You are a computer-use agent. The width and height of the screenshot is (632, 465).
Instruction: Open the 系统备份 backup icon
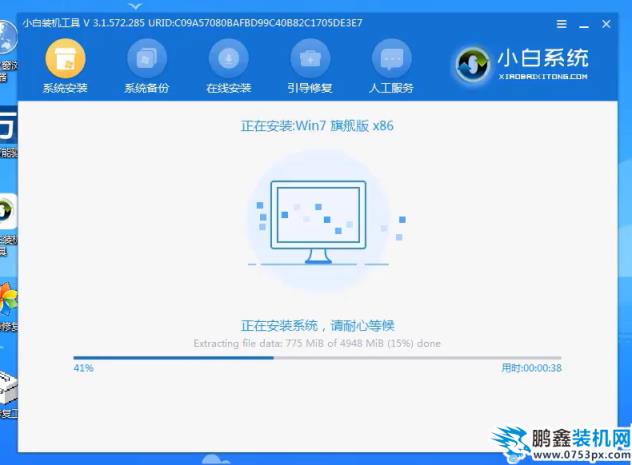click(x=147, y=59)
